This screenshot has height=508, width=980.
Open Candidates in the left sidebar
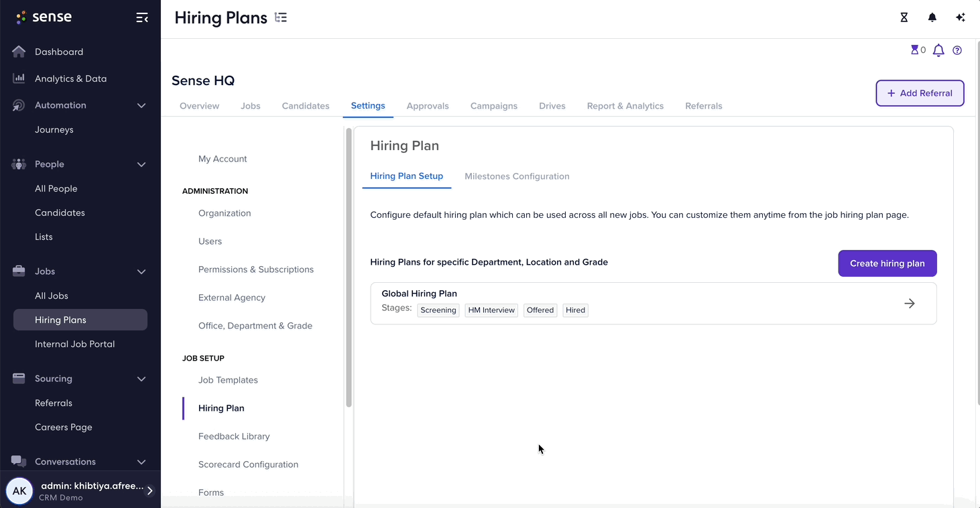60,212
